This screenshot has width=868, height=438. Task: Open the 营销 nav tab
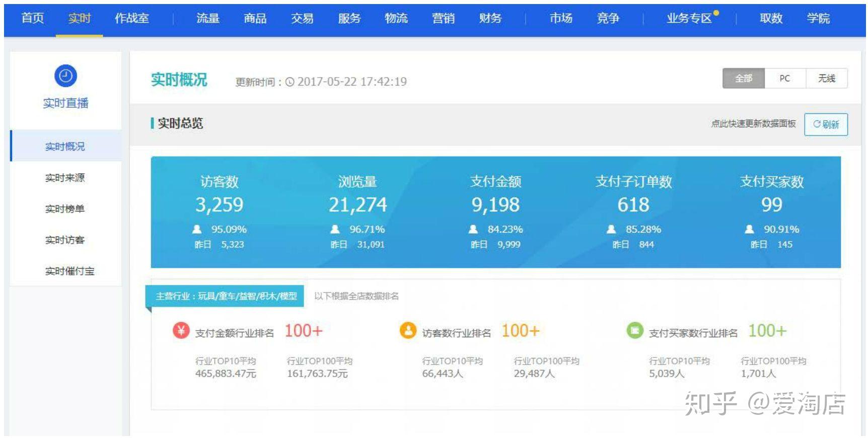click(444, 19)
